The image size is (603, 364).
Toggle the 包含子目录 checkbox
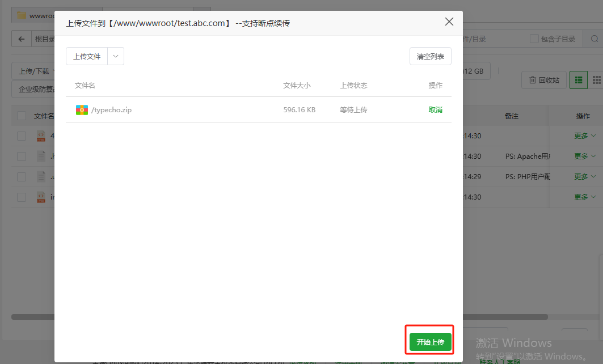(x=534, y=39)
